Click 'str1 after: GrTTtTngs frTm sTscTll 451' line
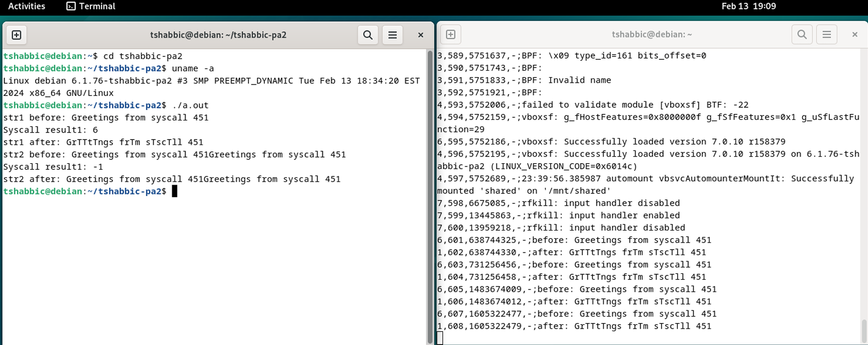868x345 pixels. (x=103, y=142)
